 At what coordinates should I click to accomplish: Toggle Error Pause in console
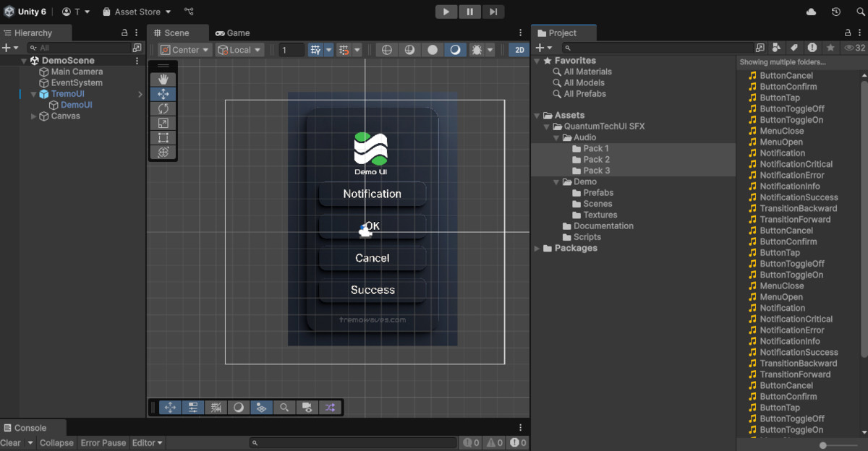click(x=103, y=442)
